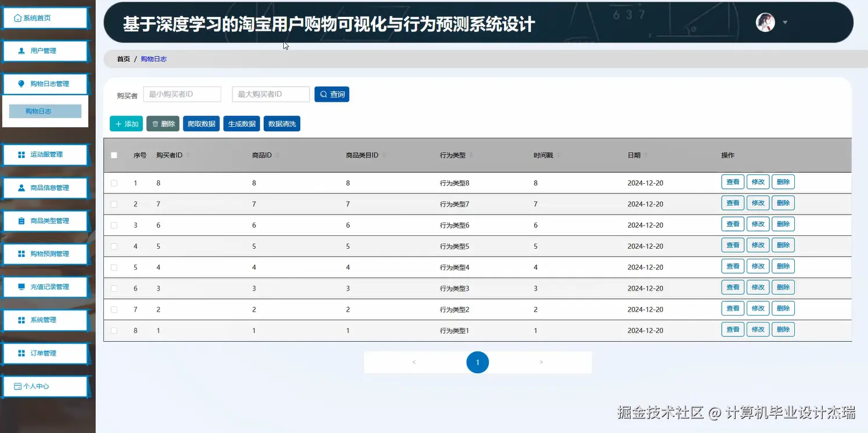The width and height of the screenshot is (868, 433).
Task: Delete the 行为类型2 row
Action: 783,308
